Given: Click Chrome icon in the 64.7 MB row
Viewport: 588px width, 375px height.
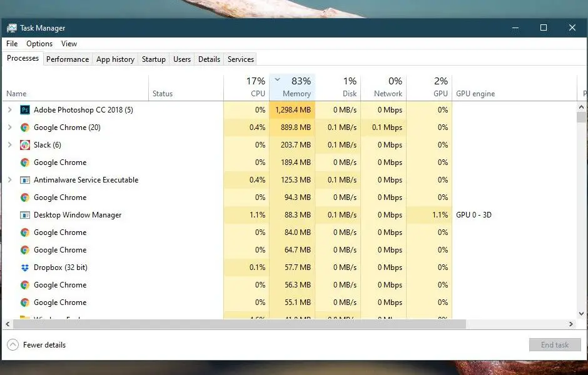Looking at the screenshot, I should tap(25, 250).
